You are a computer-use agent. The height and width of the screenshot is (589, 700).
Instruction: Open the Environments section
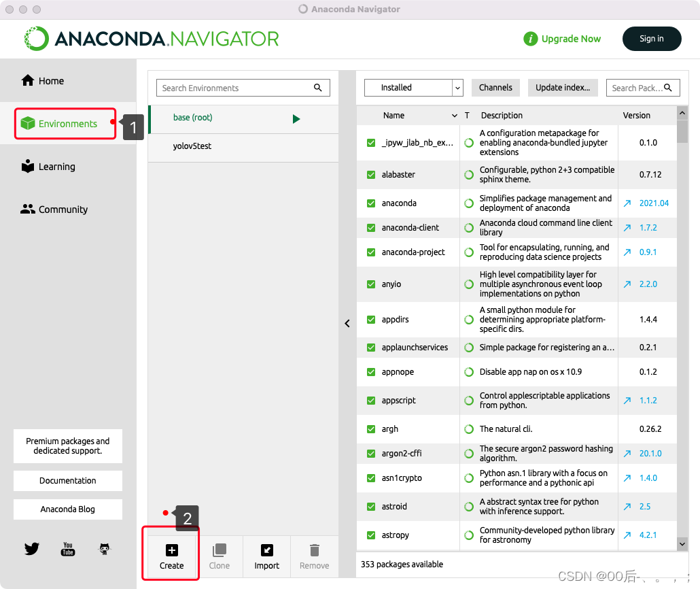59,124
